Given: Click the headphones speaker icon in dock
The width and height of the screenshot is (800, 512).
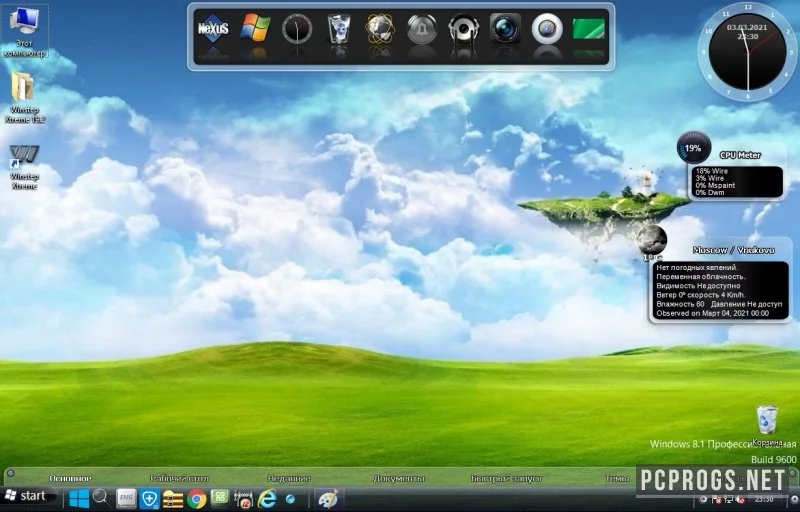Looking at the screenshot, I should [x=464, y=28].
